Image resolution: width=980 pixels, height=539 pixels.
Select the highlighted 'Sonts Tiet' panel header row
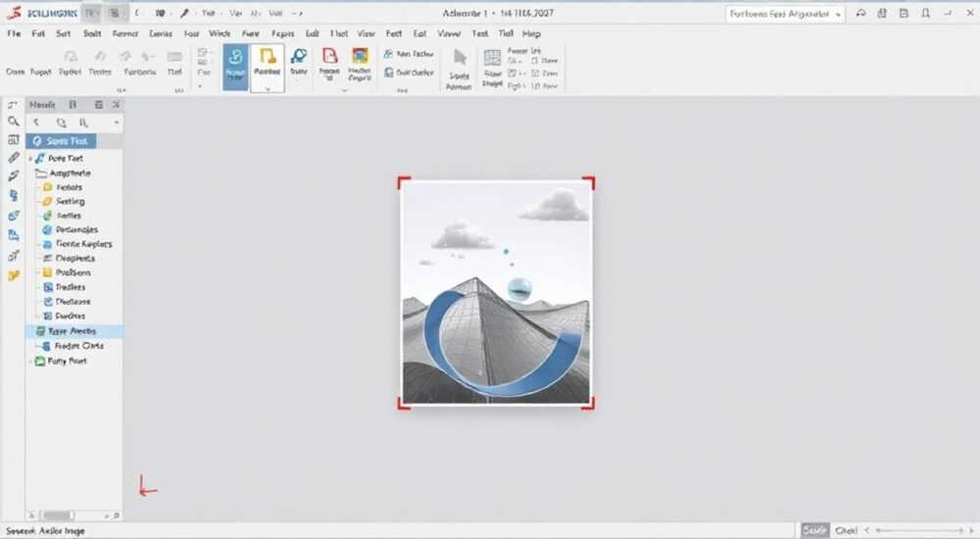click(x=61, y=141)
